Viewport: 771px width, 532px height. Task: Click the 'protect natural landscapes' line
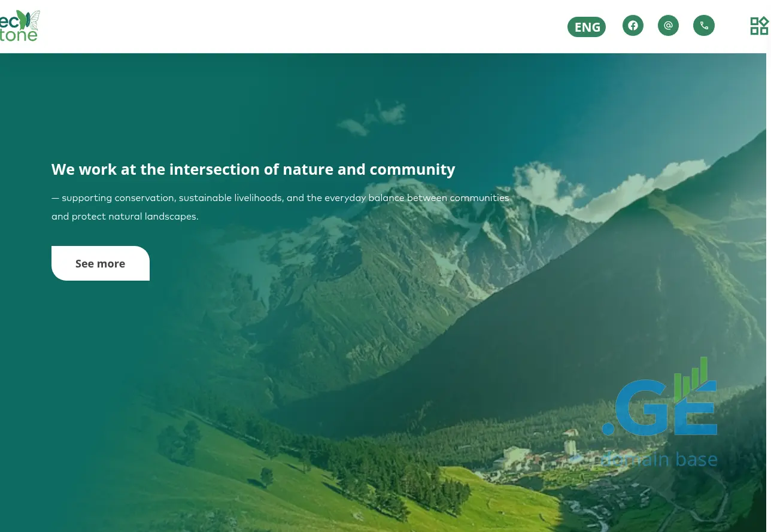click(x=125, y=216)
